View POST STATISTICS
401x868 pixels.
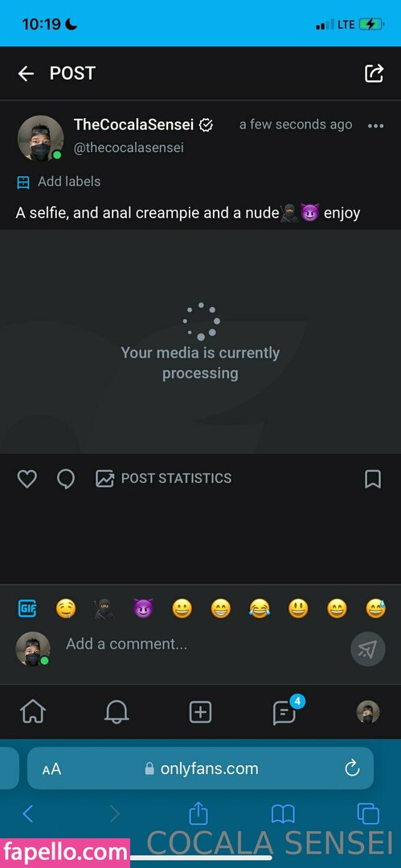[x=163, y=478]
